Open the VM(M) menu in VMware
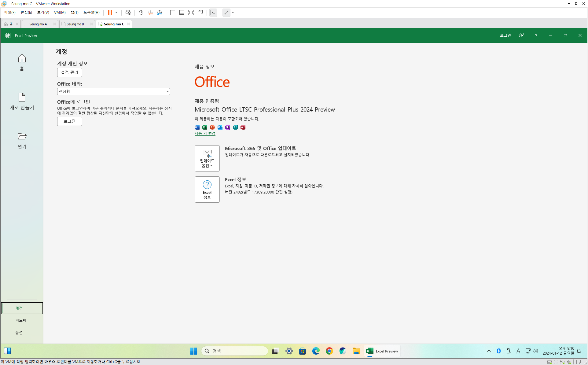Screen dimensions: 588x365 pyautogui.click(x=60, y=13)
